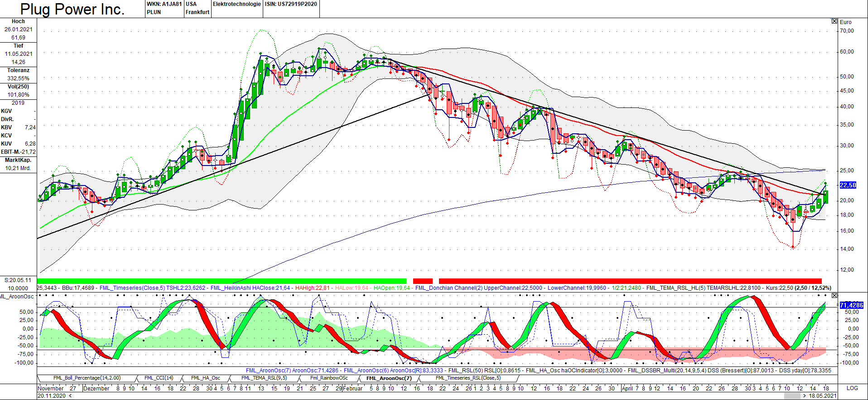
Task: Click the ISIN: US72919P2020 field
Action: point(291,4)
